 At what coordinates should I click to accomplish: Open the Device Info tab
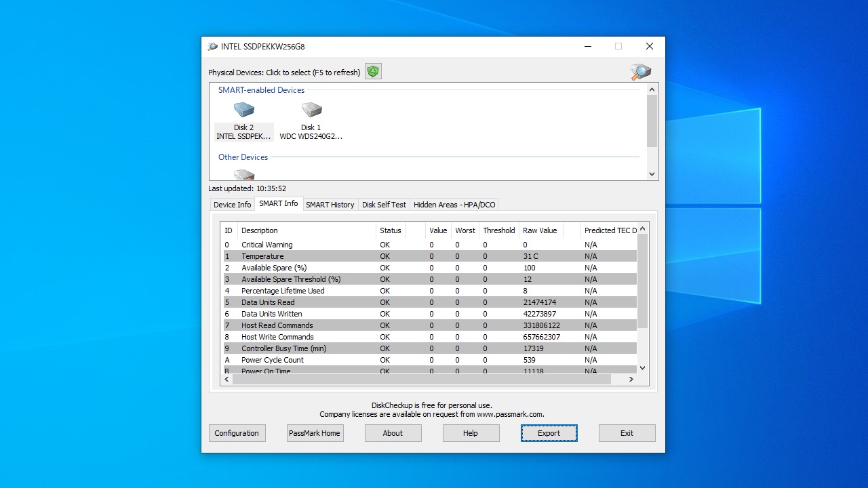(232, 205)
